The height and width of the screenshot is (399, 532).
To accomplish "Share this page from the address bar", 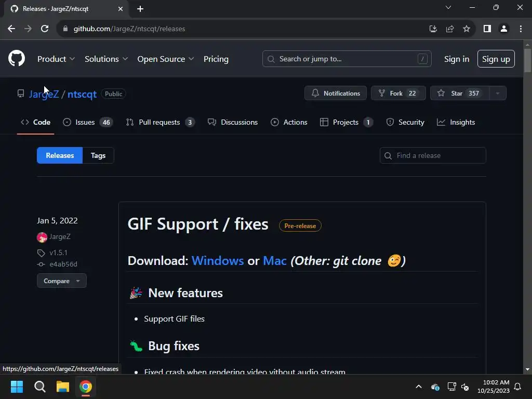I will tap(450, 29).
